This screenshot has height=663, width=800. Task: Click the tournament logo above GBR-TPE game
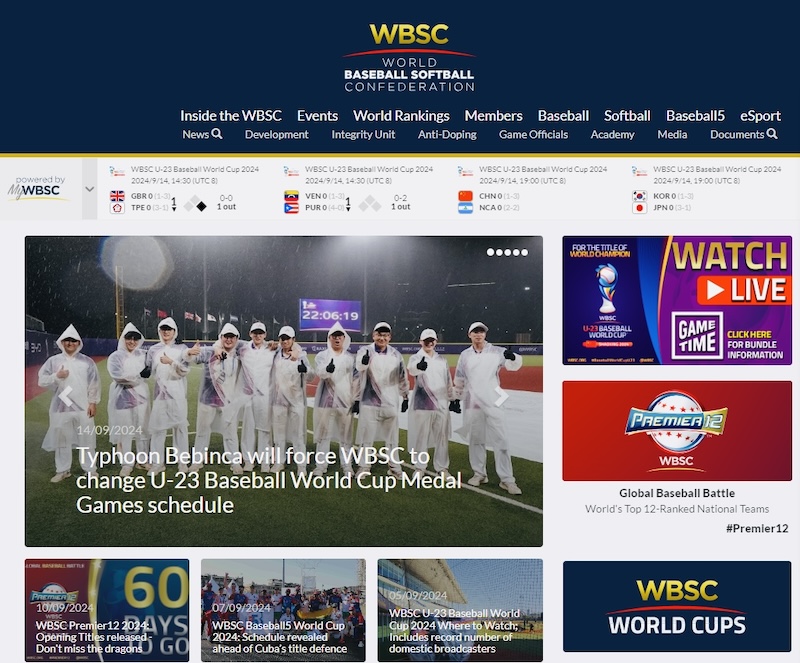tap(117, 171)
